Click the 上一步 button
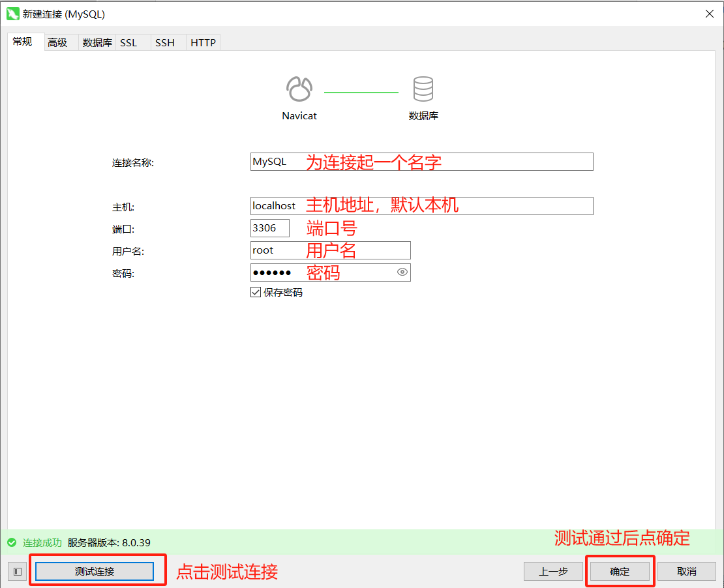724x588 pixels. 553,572
